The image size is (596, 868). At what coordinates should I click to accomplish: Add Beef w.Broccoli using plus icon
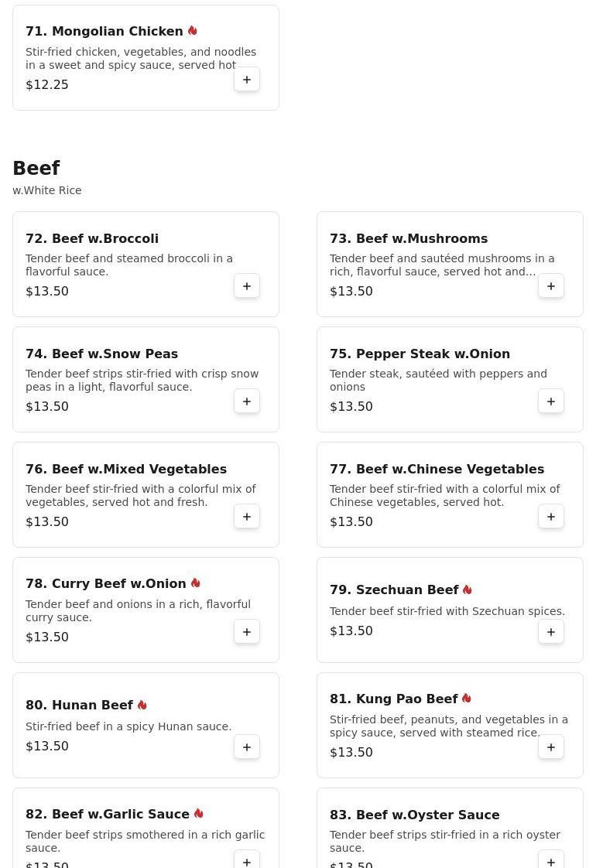247,286
